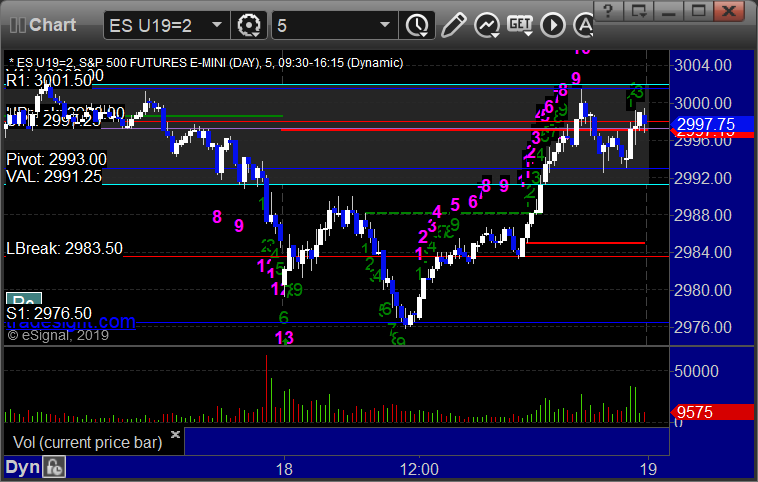
Task: Open the window options dropdown button
Action: (638, 11)
